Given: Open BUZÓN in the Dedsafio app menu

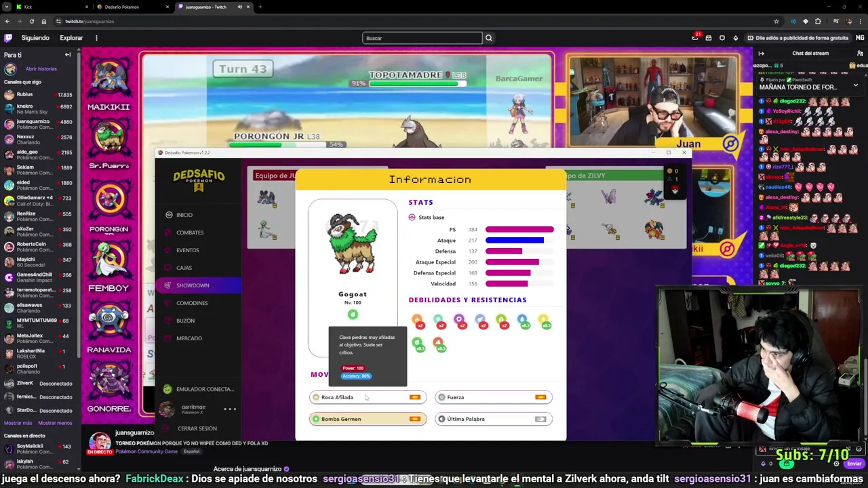Looking at the screenshot, I should pyautogui.click(x=185, y=321).
